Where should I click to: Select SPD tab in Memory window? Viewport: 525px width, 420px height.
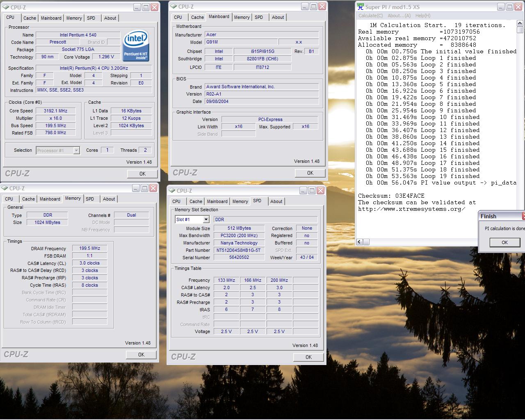tap(90, 199)
